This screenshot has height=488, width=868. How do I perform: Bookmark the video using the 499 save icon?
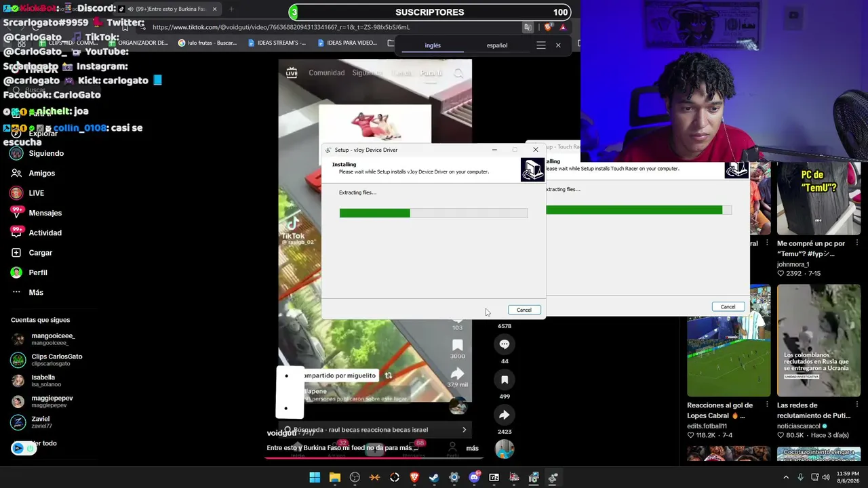click(505, 380)
